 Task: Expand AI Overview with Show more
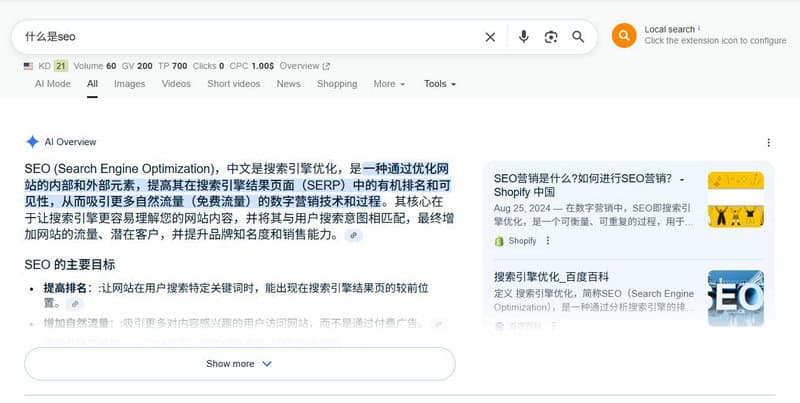[240, 364]
